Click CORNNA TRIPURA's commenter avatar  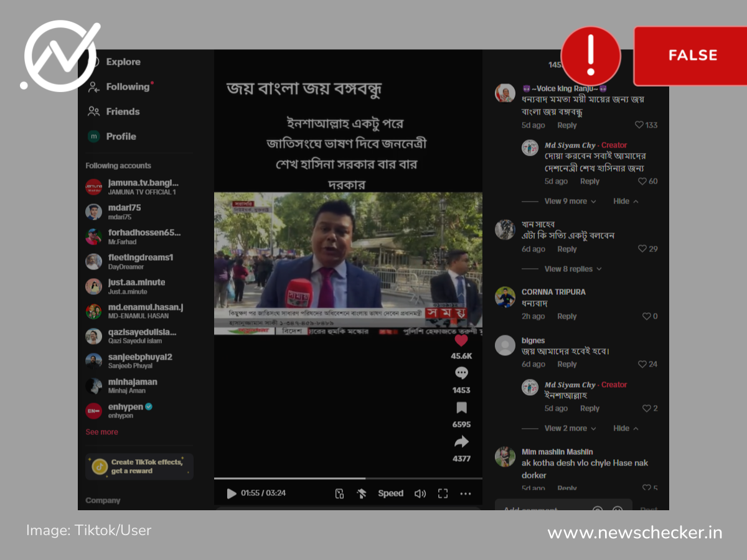(505, 297)
